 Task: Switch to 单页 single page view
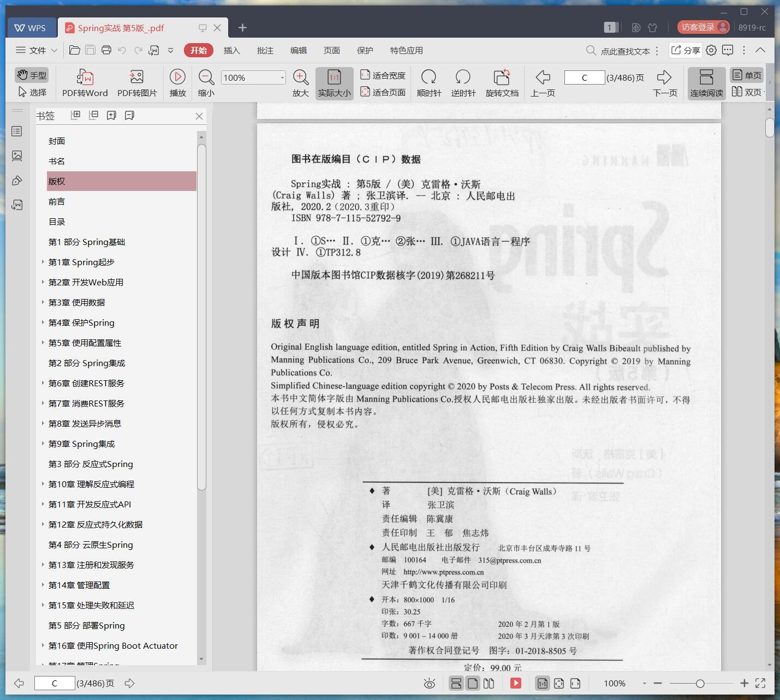pyautogui.click(x=747, y=75)
